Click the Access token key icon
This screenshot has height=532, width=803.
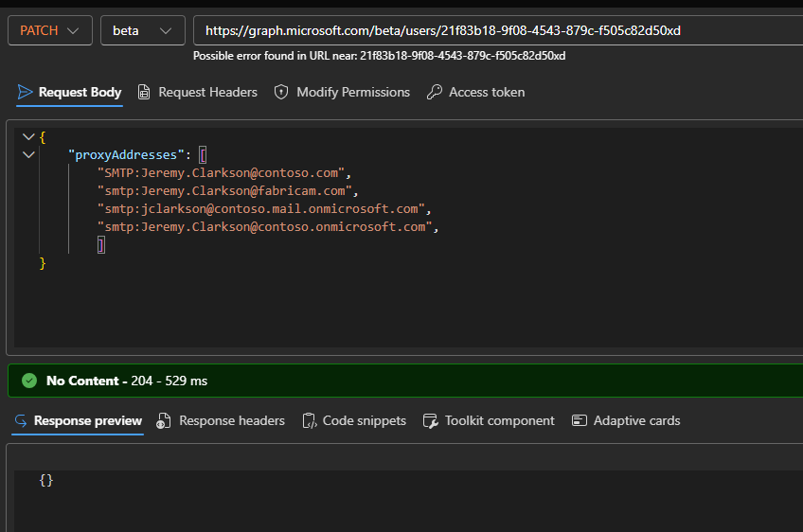coord(434,92)
